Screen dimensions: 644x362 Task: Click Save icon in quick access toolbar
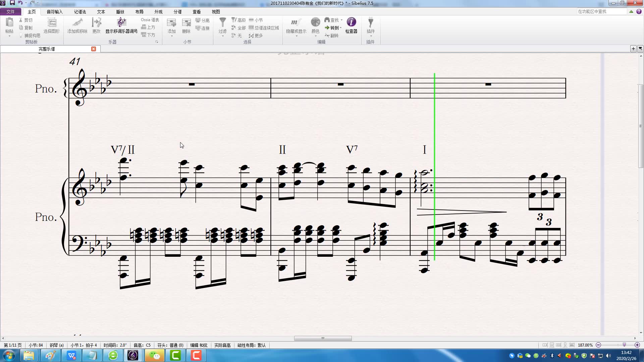coord(12,3)
